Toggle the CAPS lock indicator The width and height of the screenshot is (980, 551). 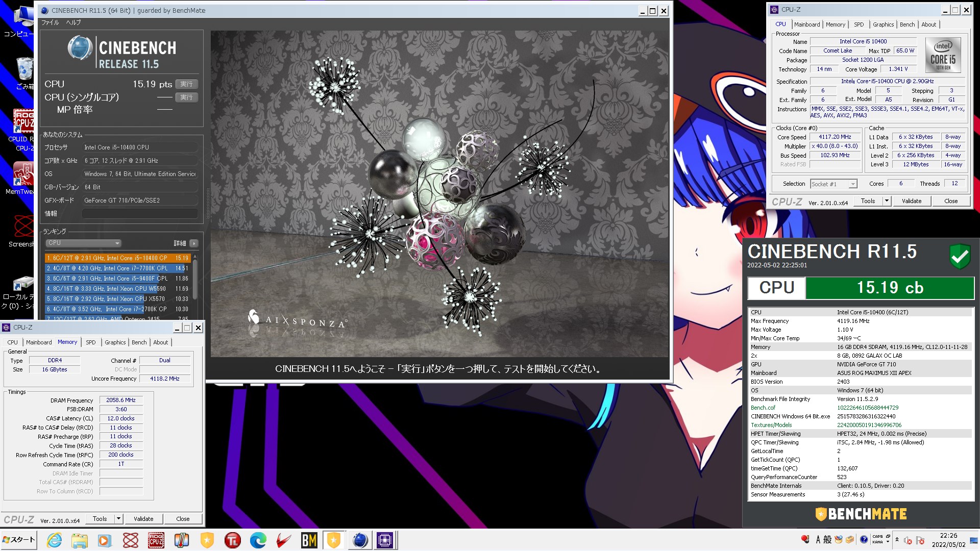point(877,536)
